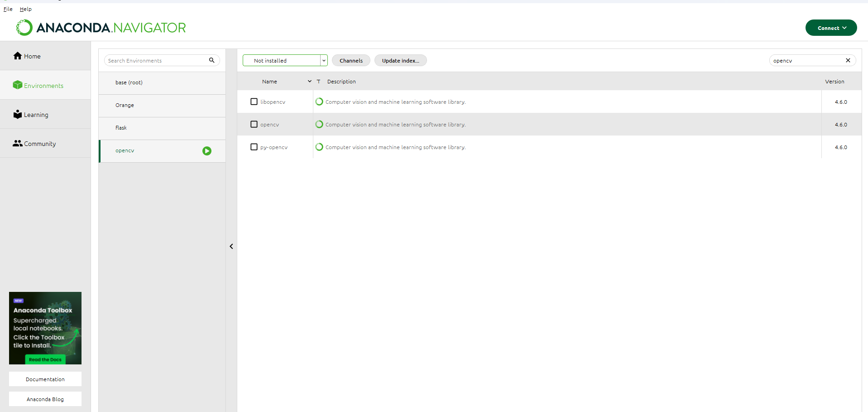Click version 4.6.0 in the opencv row
The width and height of the screenshot is (868, 412).
(x=841, y=125)
